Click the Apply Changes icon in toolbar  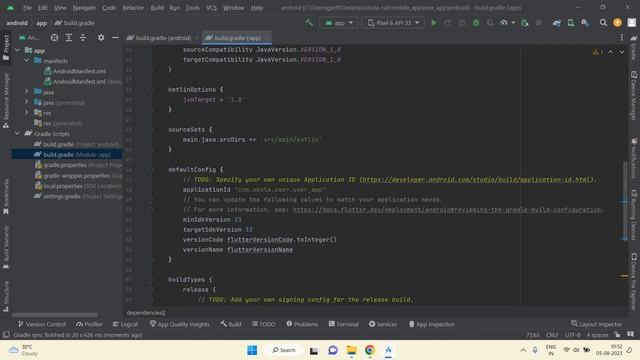[448, 23]
